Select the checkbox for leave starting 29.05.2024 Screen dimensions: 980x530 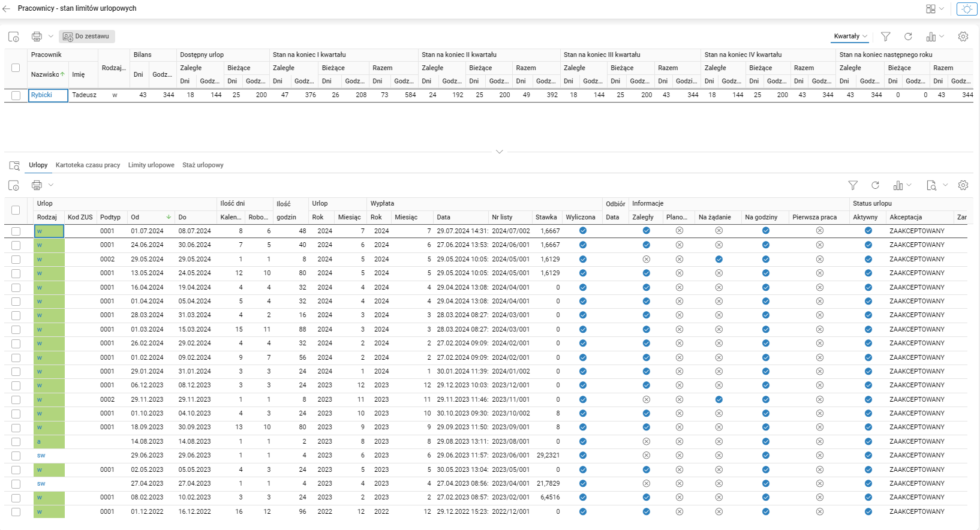(x=16, y=260)
